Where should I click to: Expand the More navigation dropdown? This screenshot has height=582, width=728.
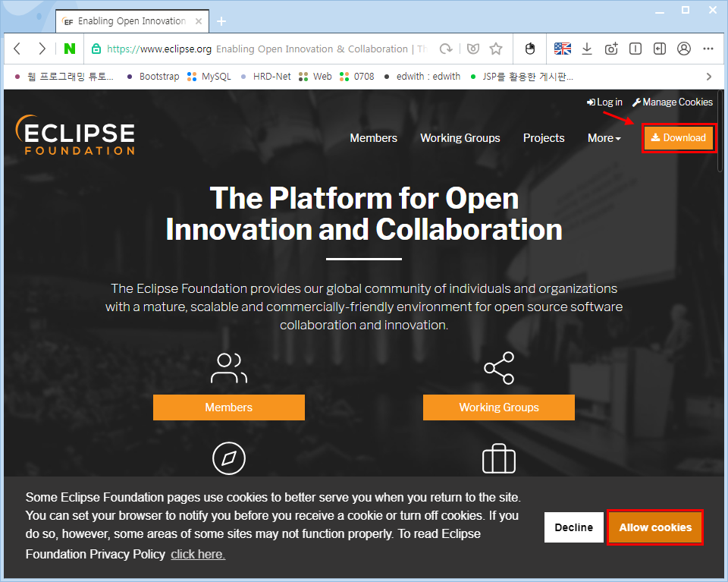coord(604,138)
